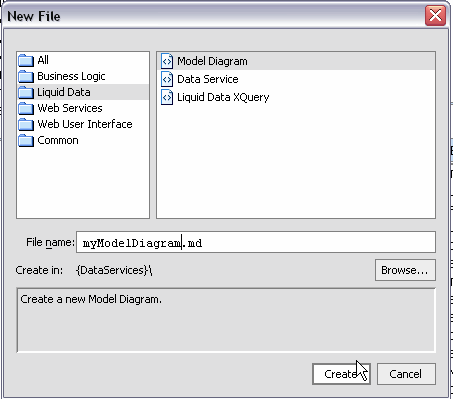Choose the Web Services category label
The height and width of the screenshot is (399, 453).
pos(70,108)
